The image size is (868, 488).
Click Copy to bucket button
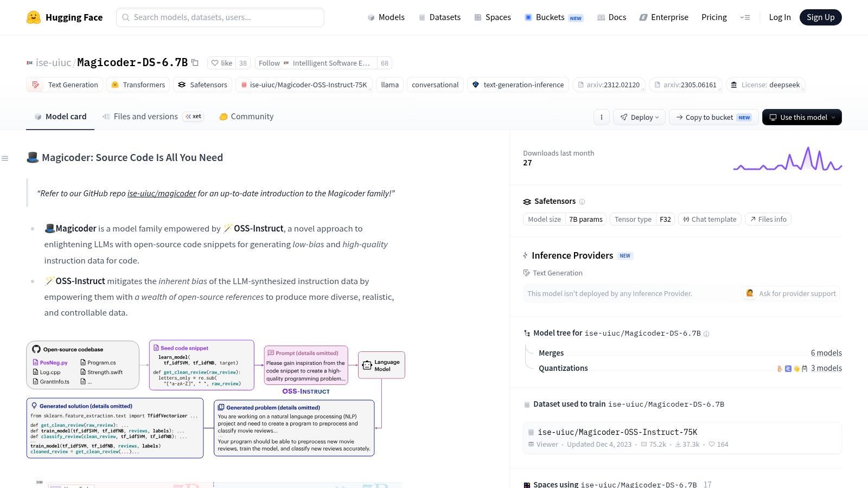713,117
